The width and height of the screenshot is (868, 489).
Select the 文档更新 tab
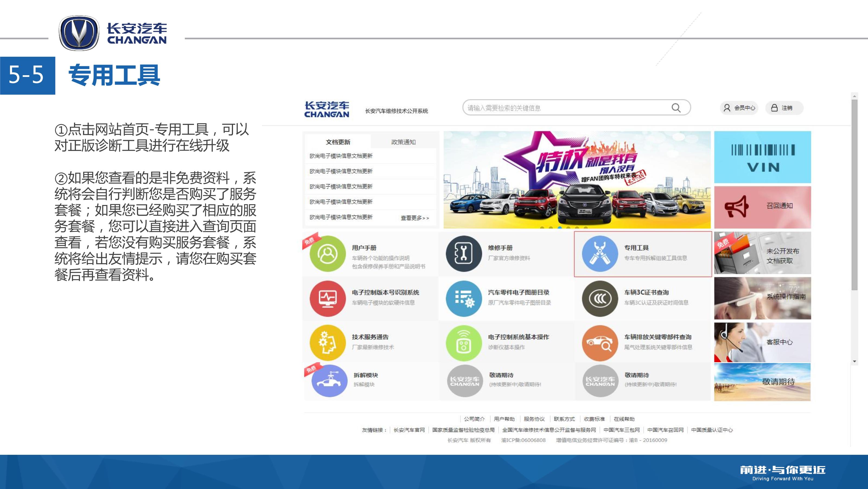(x=338, y=142)
